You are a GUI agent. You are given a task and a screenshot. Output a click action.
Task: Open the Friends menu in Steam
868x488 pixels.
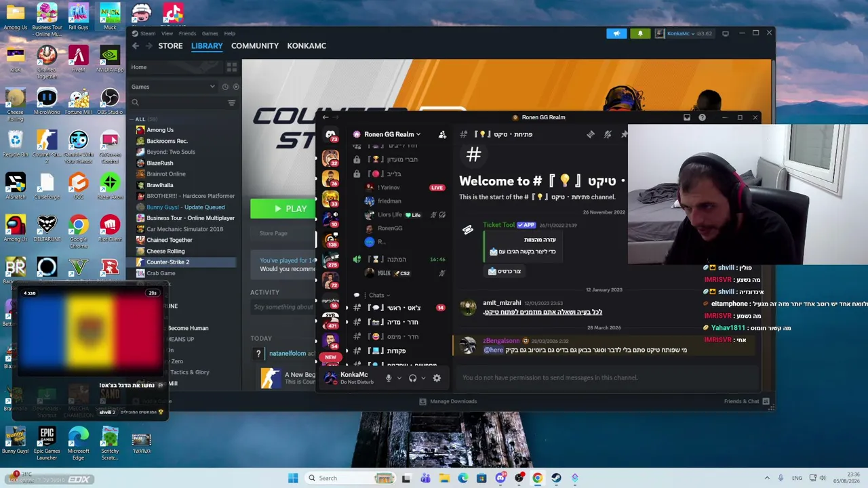[187, 33]
